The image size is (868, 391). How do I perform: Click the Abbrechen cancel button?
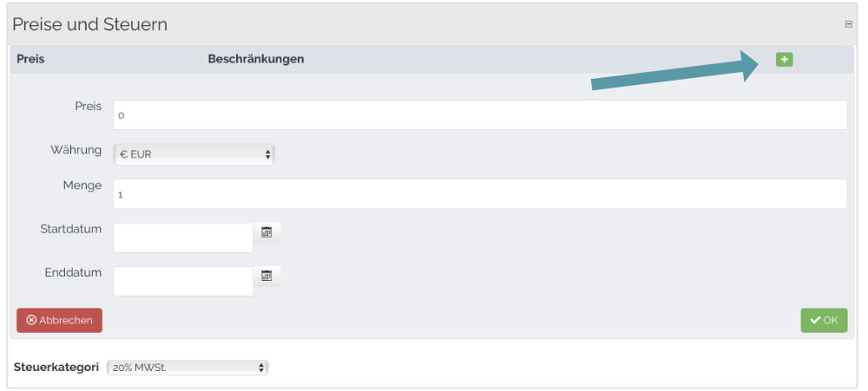point(59,320)
